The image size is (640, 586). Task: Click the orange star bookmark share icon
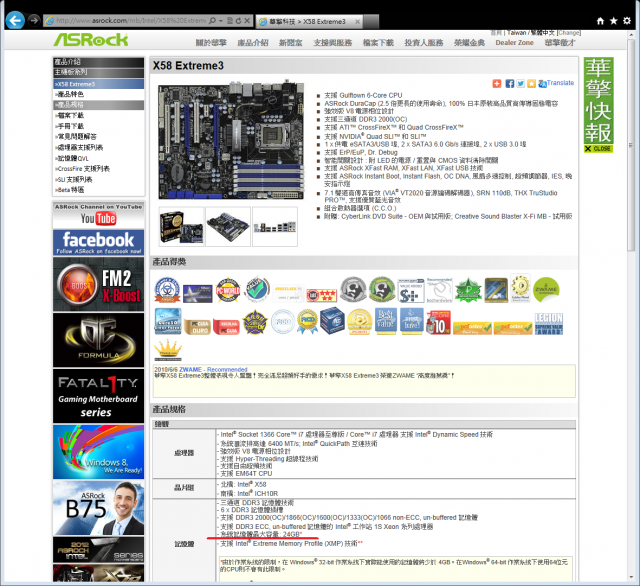pos(531,84)
